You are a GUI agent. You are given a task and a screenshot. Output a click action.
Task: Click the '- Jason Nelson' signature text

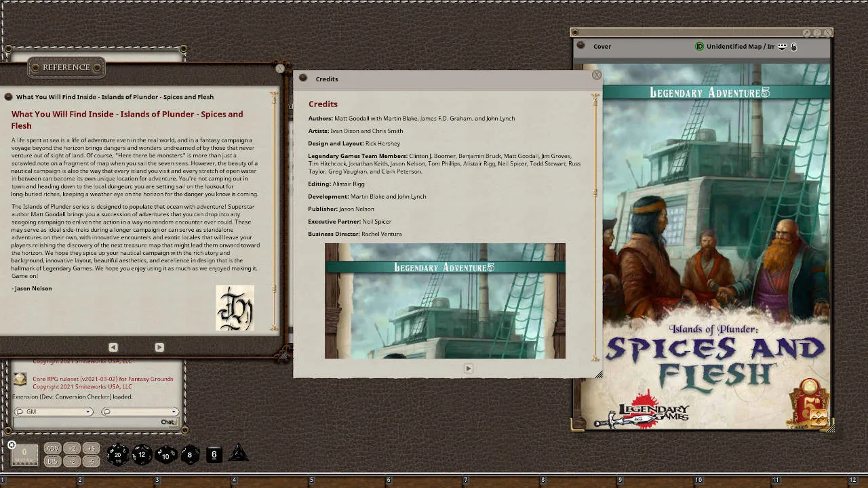(32, 289)
